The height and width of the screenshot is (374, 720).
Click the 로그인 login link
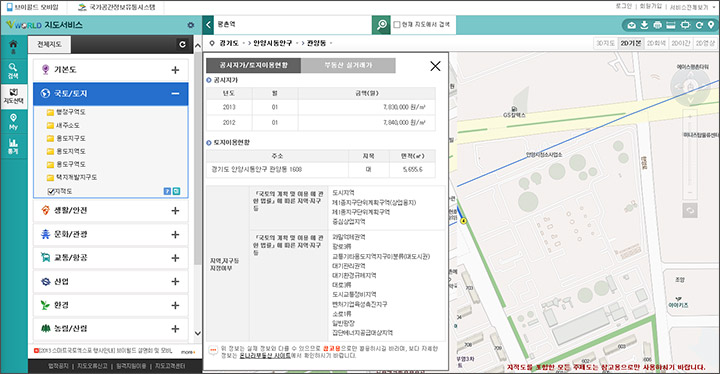(624, 6)
